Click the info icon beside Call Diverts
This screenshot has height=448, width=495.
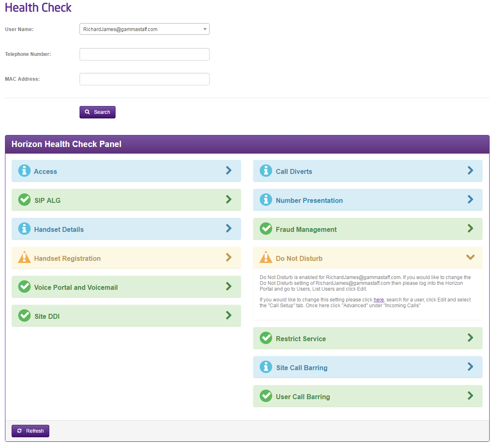[x=266, y=171]
